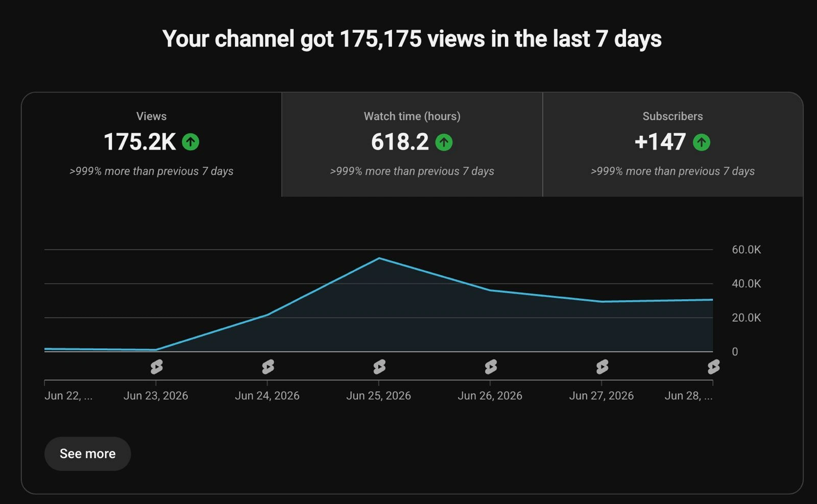Image resolution: width=817 pixels, height=504 pixels.
Task: Click the headline reading 175,175 views in last 7 days
Action: (412, 39)
